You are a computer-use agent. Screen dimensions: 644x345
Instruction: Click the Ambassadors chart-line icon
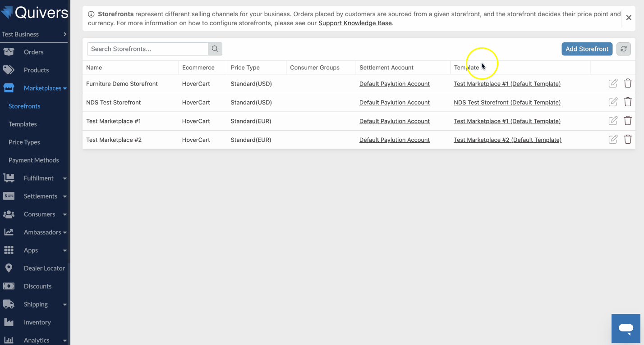click(9, 232)
